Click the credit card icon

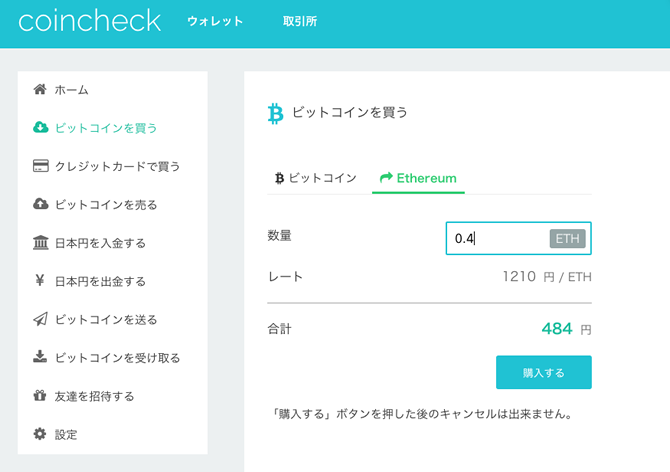click(41, 166)
